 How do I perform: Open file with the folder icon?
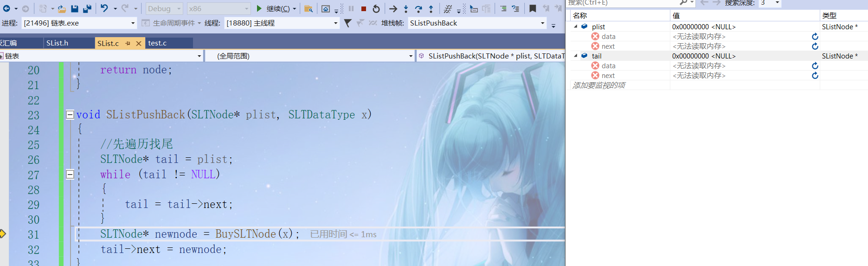[x=62, y=8]
